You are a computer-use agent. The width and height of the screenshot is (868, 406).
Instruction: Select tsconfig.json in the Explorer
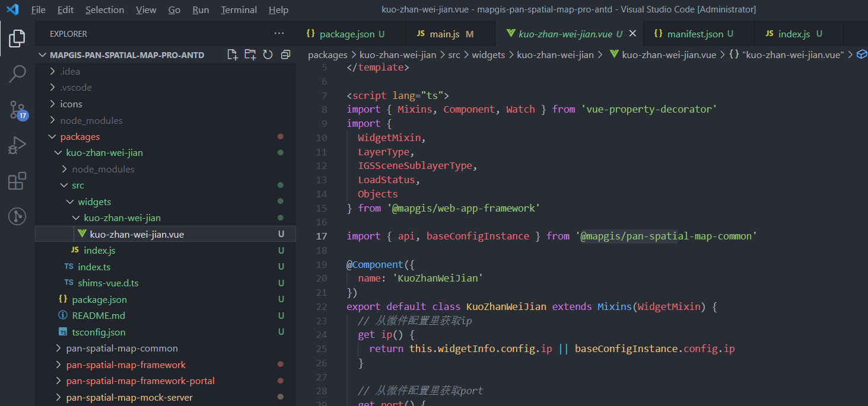[98, 333]
